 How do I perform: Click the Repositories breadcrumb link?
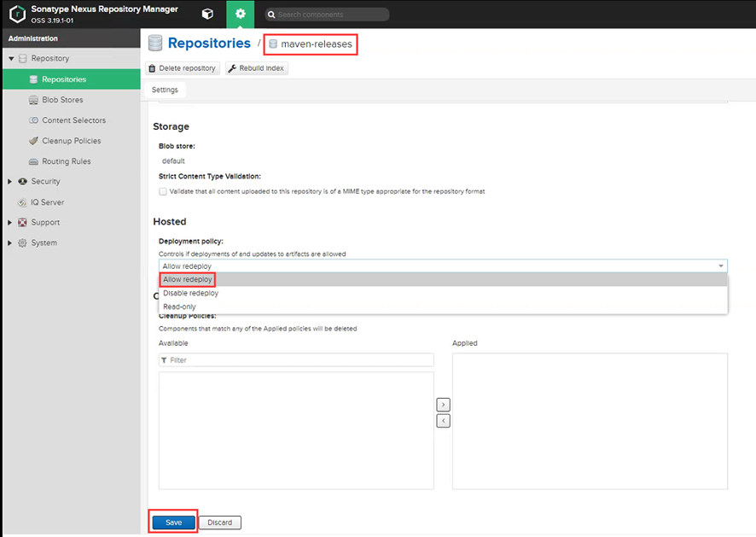pyautogui.click(x=209, y=43)
